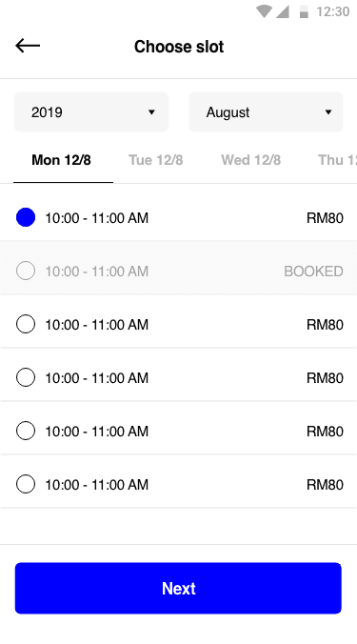
Task: Open the 2019 year selector
Action: coord(91,112)
